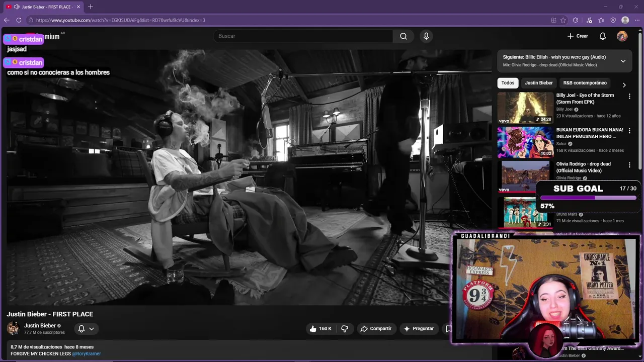
Task: Click the Crear button
Action: (x=578, y=36)
